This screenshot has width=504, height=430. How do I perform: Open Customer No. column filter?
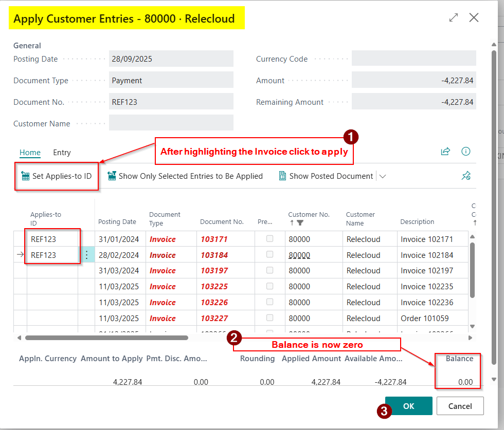pos(300,222)
